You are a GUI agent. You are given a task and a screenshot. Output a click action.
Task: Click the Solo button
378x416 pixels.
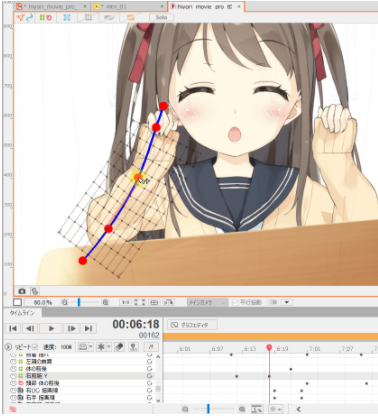(161, 17)
